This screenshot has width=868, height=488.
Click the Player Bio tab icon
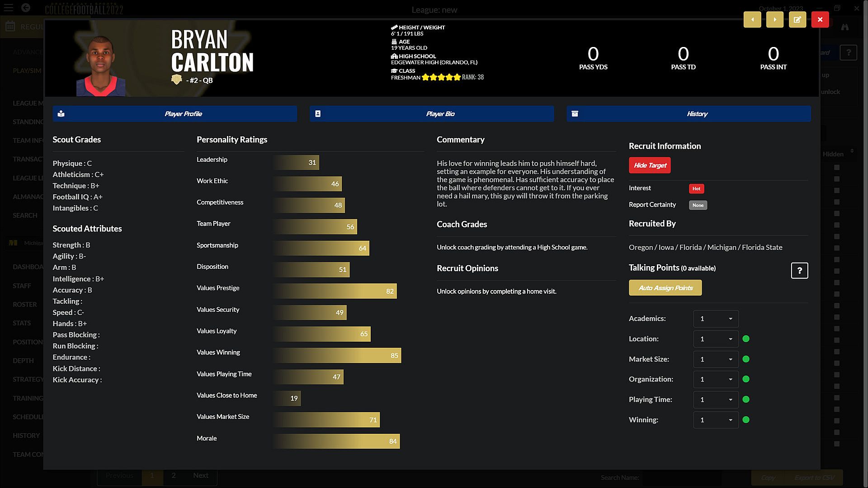point(318,114)
